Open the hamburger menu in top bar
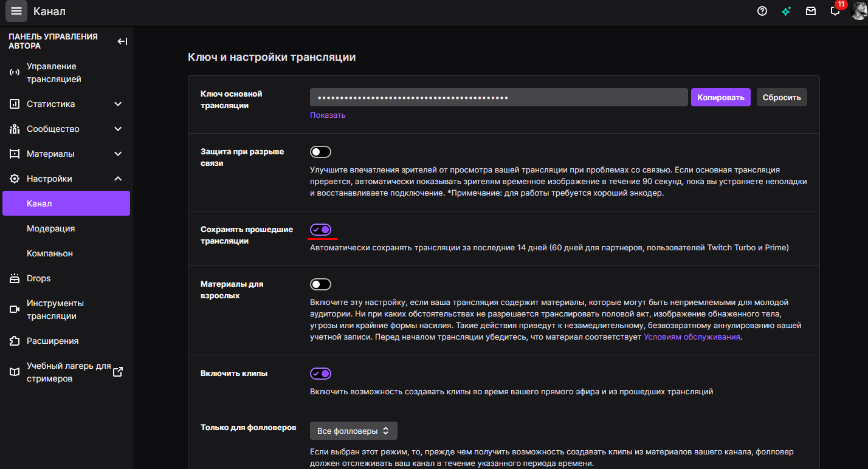The image size is (868, 469). click(16, 11)
